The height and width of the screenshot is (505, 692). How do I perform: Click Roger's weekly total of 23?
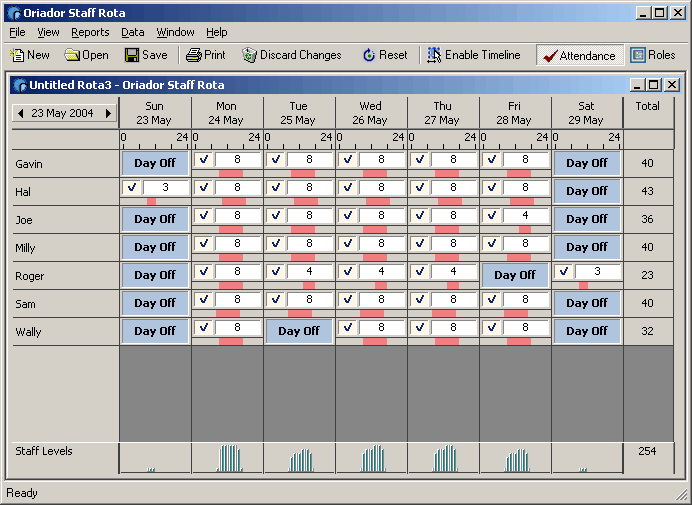(x=647, y=275)
